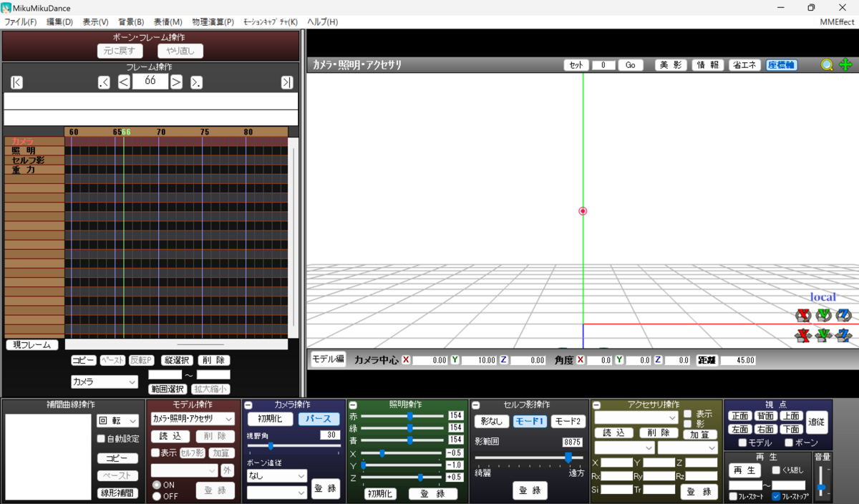Image resolution: width=859 pixels, height=504 pixels.
Task: Click the magnifier zoom icon in viewport header
Action: 828,65
